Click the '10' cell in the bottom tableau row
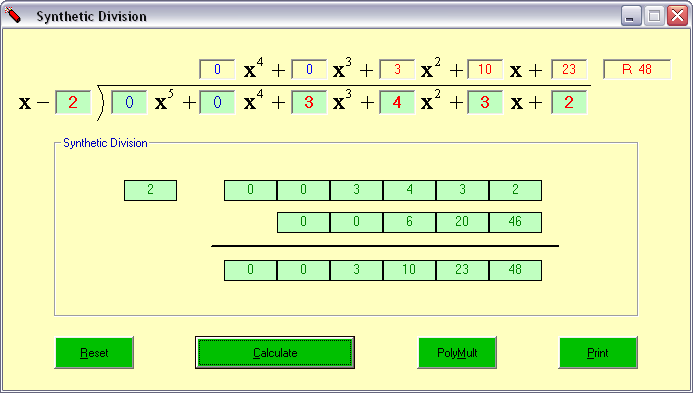 point(409,270)
